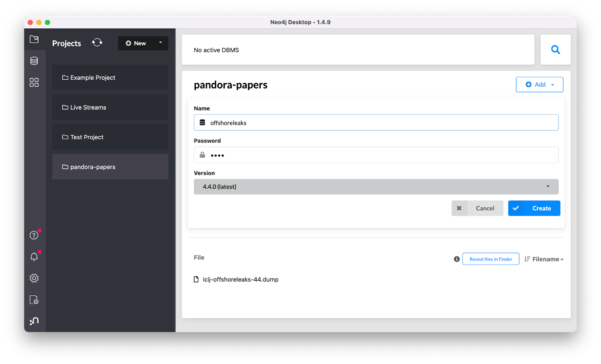
Task: Open the DBMS database sidebar icon
Action: pos(34,61)
